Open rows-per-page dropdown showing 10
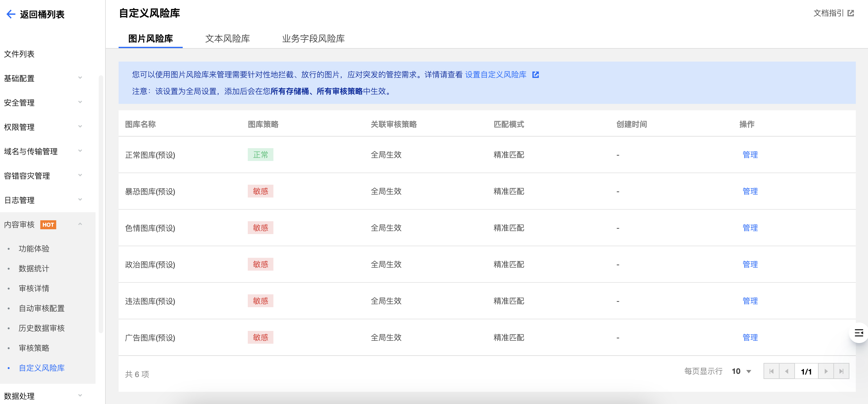The image size is (868, 404). [741, 371]
